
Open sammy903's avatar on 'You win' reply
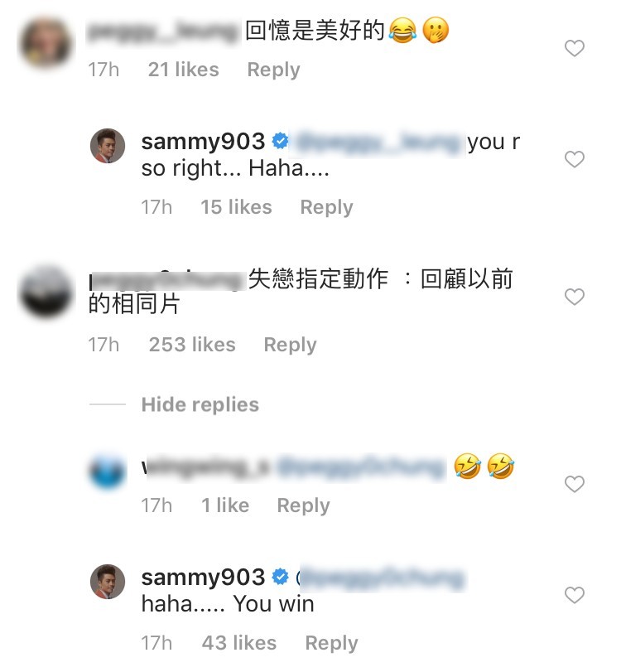coord(108,582)
